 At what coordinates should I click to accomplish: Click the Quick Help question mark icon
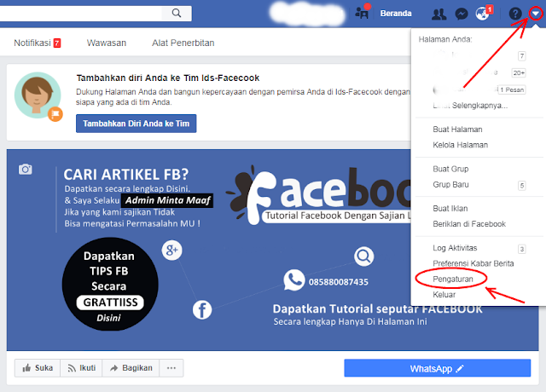click(x=515, y=14)
